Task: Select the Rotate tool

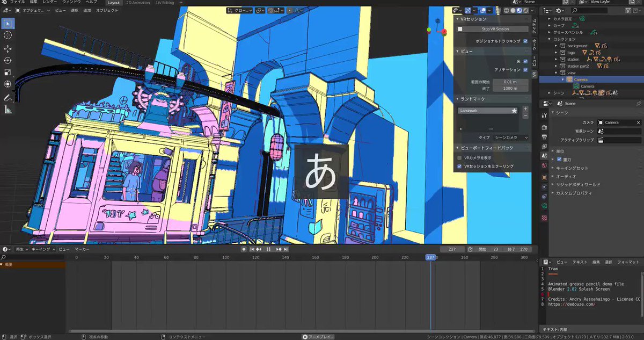Action: pyautogui.click(x=8, y=61)
